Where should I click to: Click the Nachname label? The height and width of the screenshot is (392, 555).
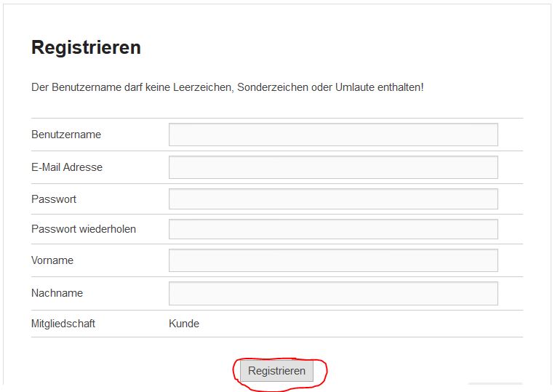click(57, 293)
